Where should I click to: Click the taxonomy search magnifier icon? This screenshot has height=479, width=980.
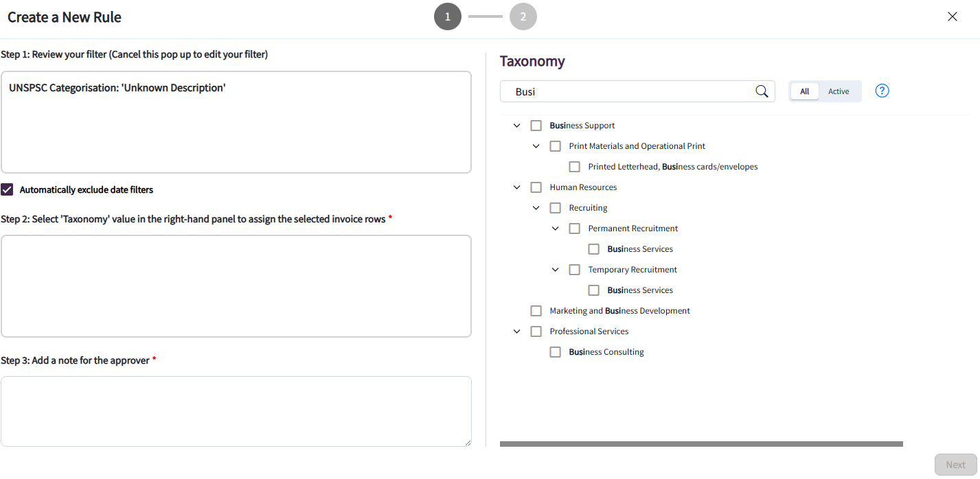click(x=762, y=91)
